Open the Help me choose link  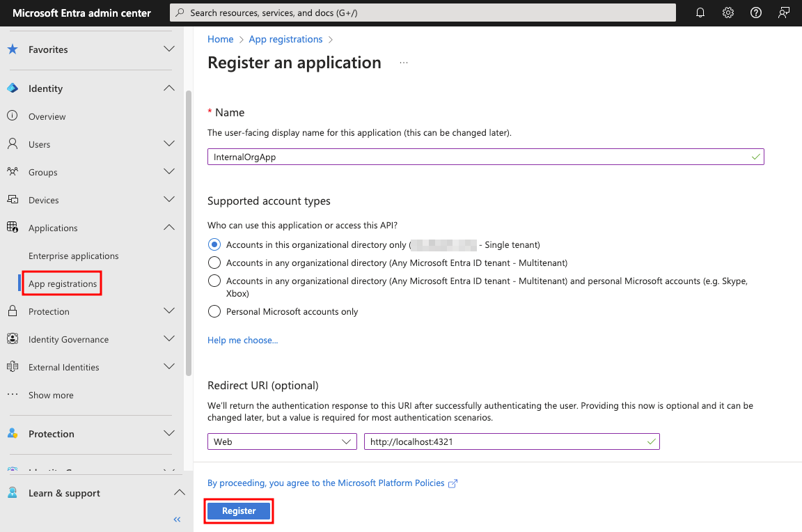point(242,341)
